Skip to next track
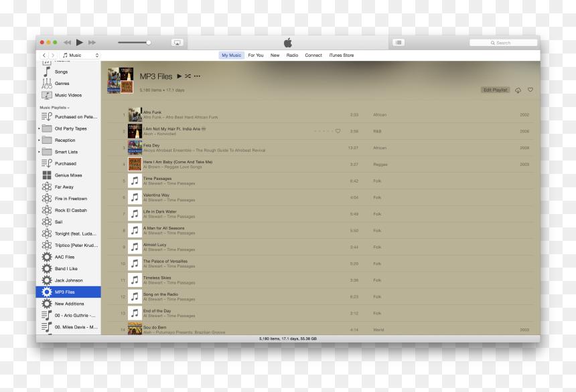Screen dimensions: 576x392 click(x=92, y=43)
